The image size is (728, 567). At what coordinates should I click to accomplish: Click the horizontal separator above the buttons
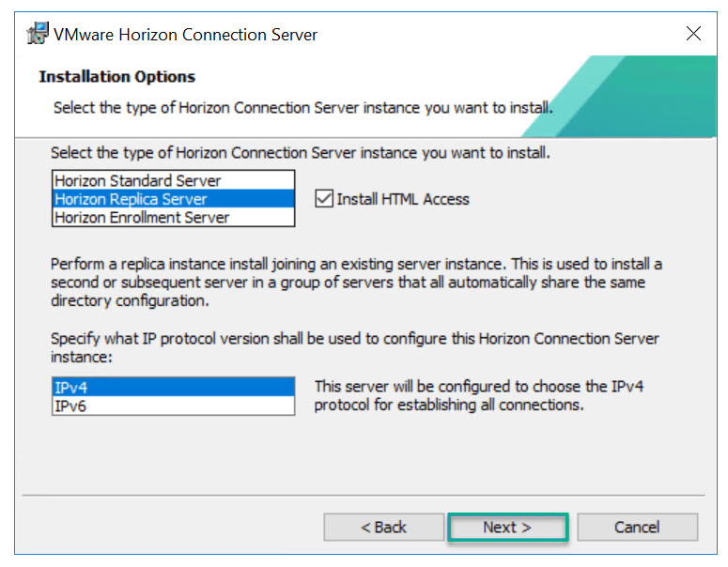(364, 495)
